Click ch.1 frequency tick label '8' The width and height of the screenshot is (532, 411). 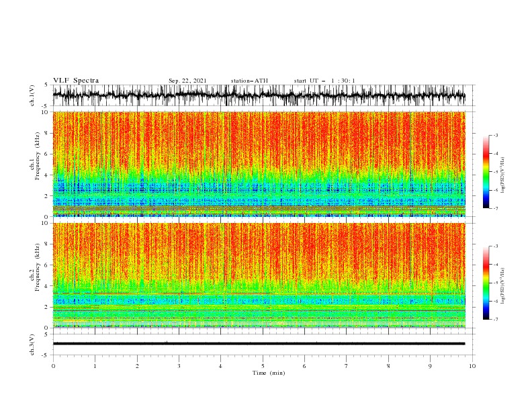47,133
